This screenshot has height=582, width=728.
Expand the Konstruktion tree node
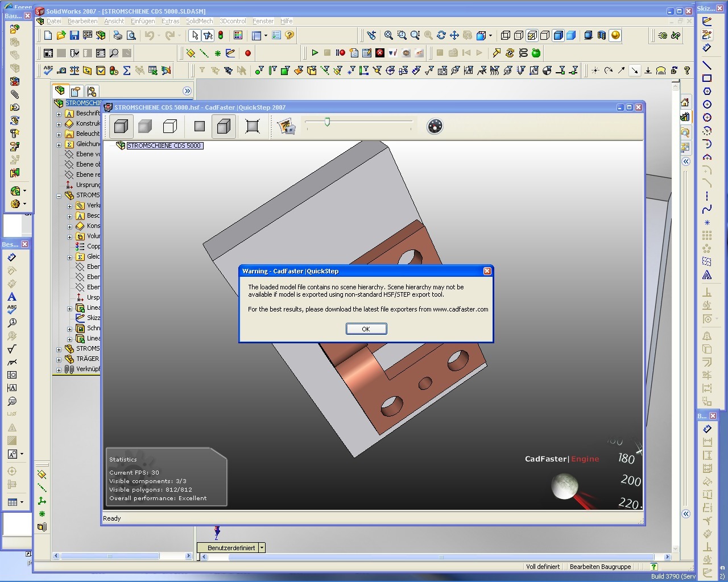tap(59, 124)
